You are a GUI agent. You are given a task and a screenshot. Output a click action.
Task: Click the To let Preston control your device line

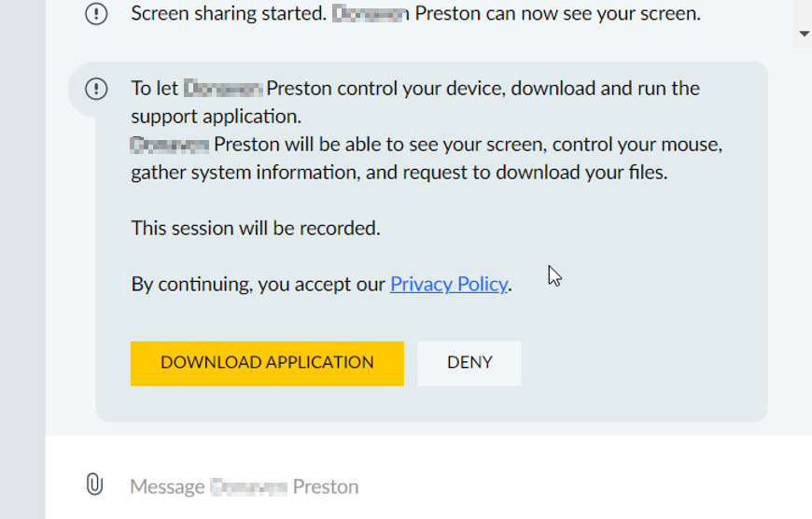415,88
